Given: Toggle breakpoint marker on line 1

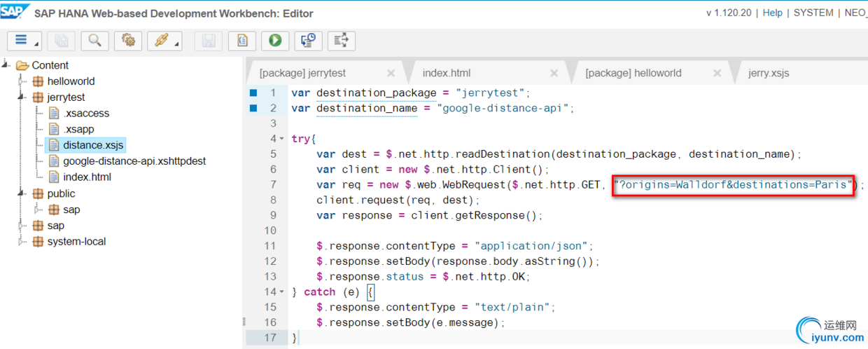Looking at the screenshot, I should point(253,93).
